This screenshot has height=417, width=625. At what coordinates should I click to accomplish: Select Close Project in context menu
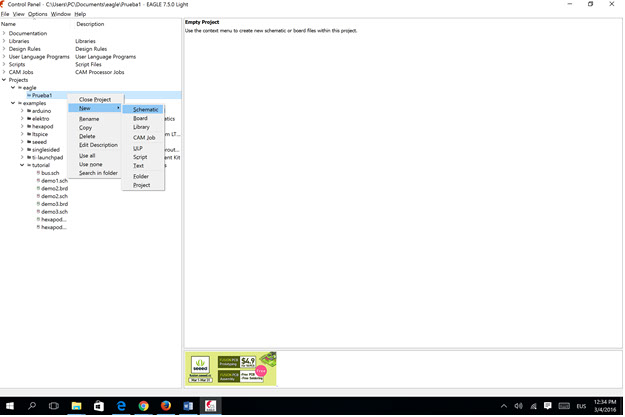(95, 100)
